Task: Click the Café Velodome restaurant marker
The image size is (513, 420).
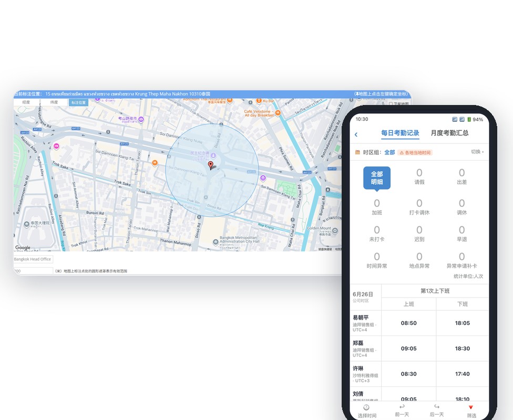Action: [x=278, y=113]
